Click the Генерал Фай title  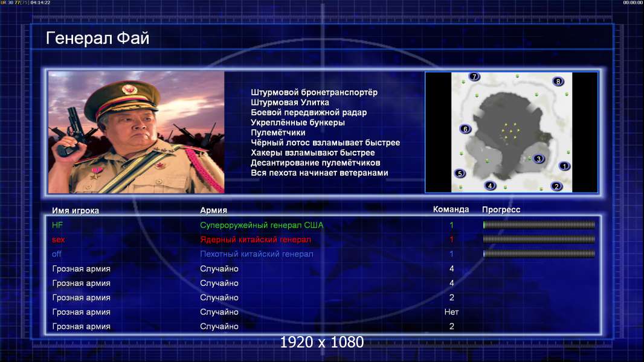click(x=97, y=38)
